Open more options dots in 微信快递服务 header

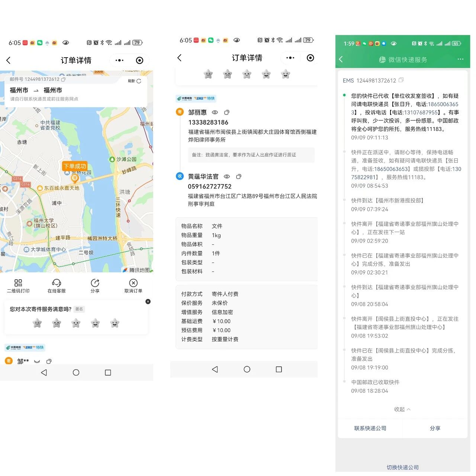pyautogui.click(x=460, y=59)
